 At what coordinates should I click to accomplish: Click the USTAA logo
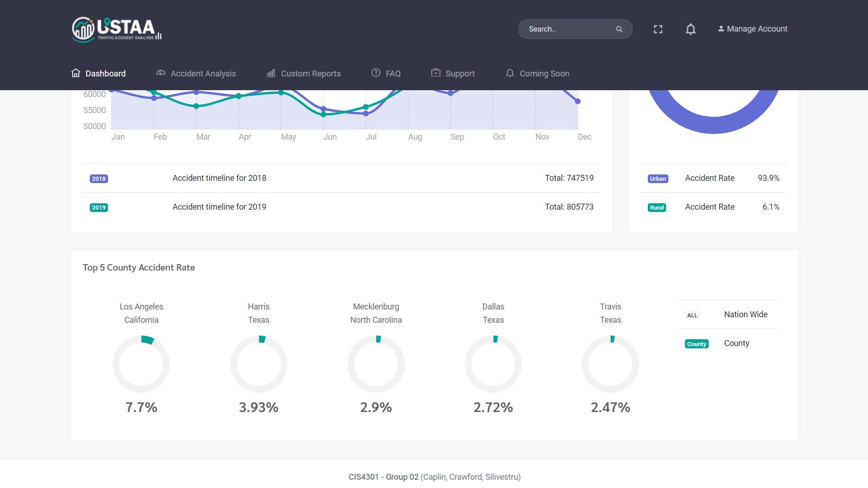tap(116, 29)
